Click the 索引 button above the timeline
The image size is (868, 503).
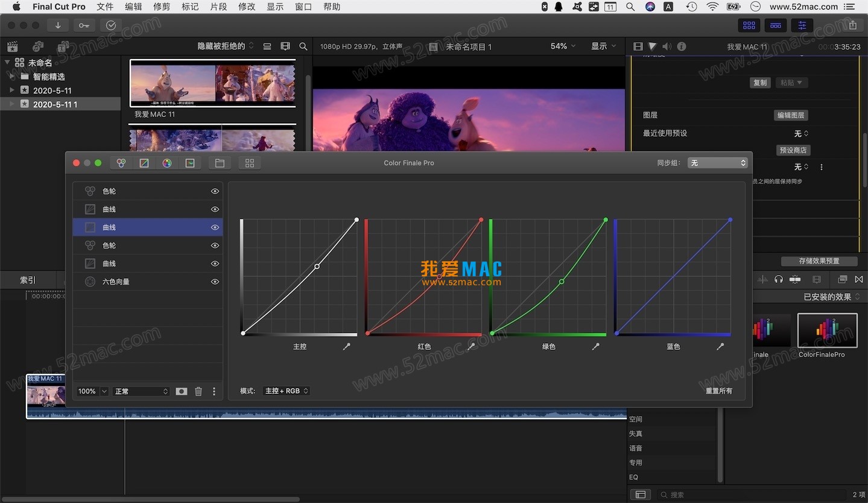28,280
